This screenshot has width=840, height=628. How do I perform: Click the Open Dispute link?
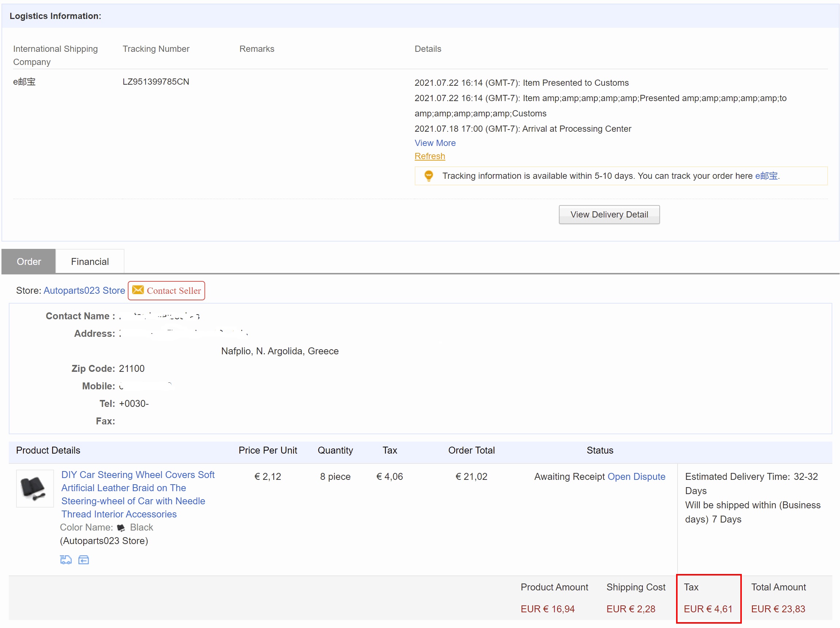coord(636,477)
